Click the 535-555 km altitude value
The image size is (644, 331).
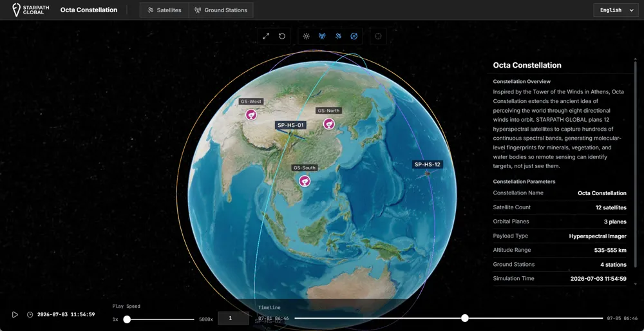[611, 250]
